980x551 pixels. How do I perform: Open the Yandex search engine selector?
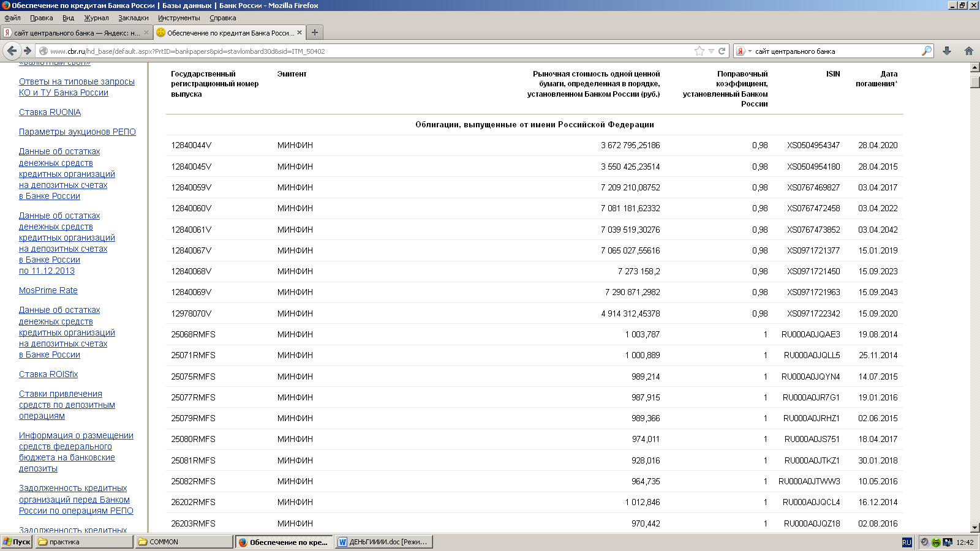point(744,51)
